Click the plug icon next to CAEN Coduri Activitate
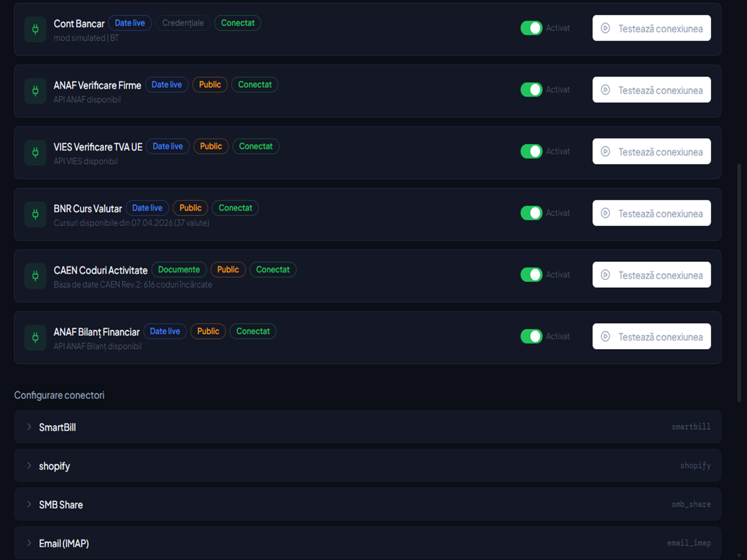The width and height of the screenshot is (747, 560). 35,276
